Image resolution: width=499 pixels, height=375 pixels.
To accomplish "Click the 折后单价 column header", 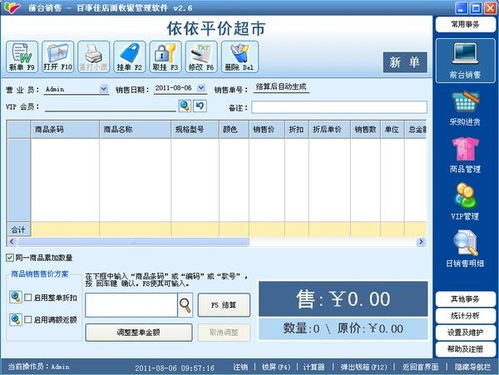I will (x=329, y=130).
